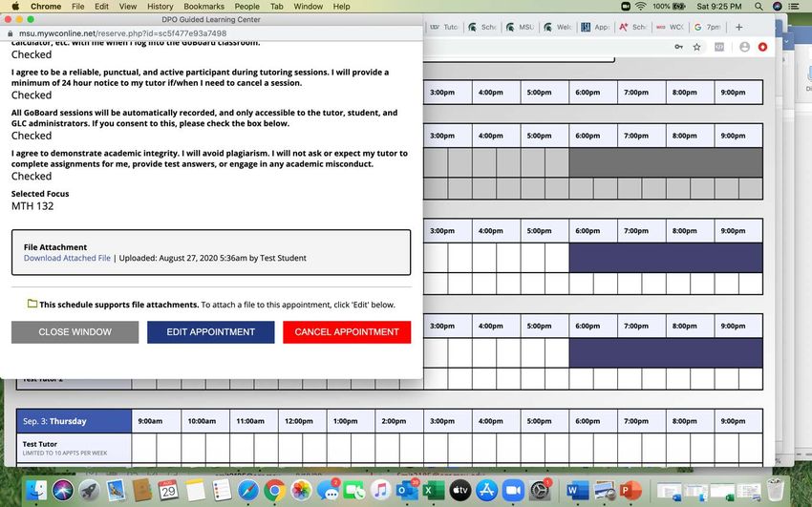Click the bookmark star in Chrome toolbar
The height and width of the screenshot is (507, 812).
[x=697, y=47]
